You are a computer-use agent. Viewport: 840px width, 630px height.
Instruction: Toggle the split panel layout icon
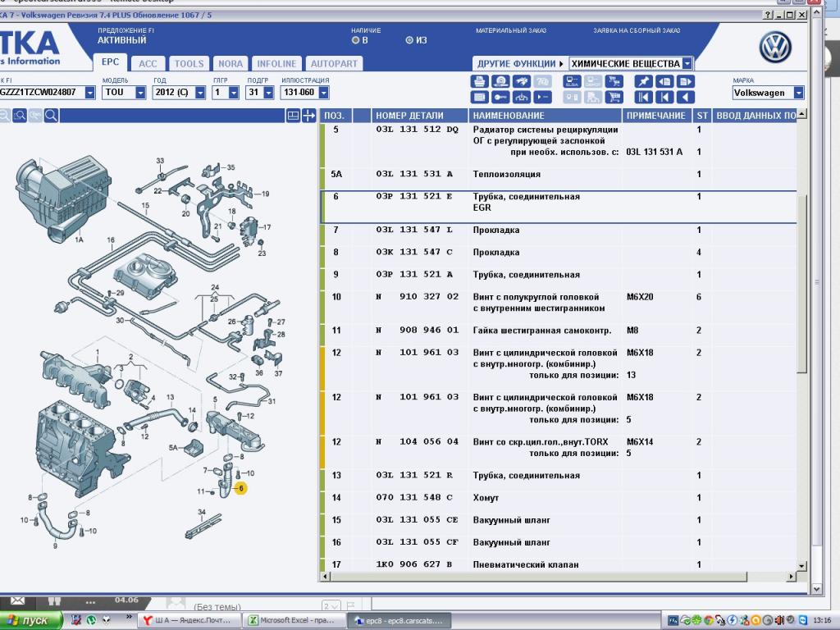tap(293, 115)
